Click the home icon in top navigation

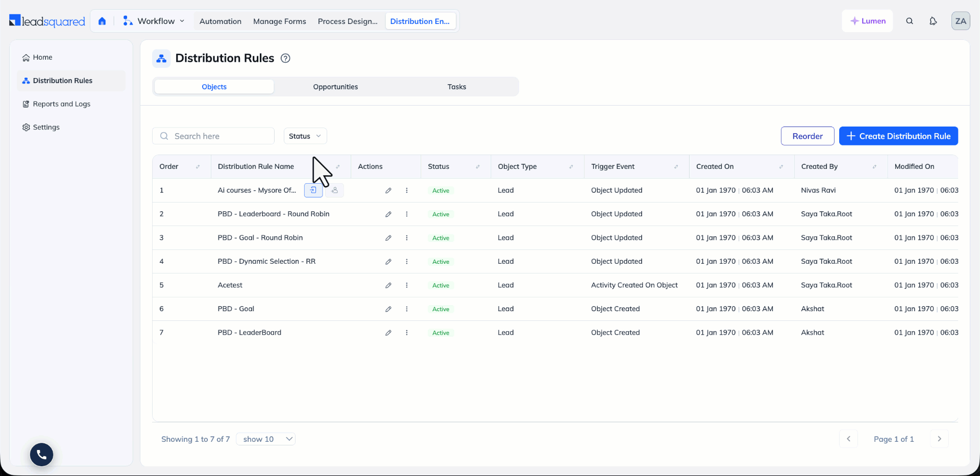pyautogui.click(x=102, y=21)
